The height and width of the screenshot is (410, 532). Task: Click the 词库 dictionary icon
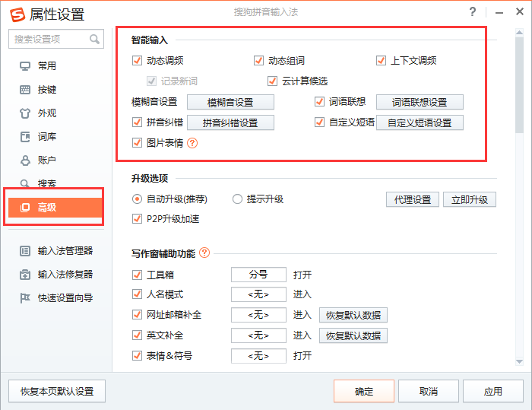(x=24, y=137)
